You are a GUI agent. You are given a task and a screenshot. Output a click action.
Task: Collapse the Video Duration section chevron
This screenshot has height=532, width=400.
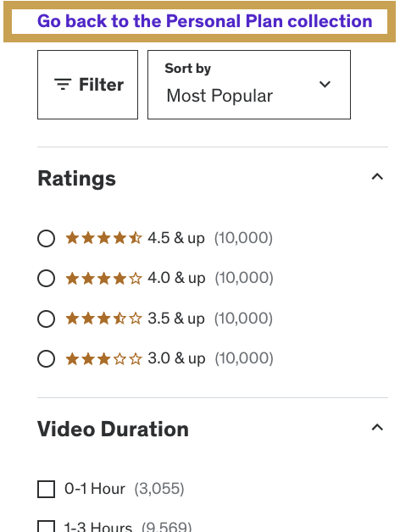click(377, 427)
